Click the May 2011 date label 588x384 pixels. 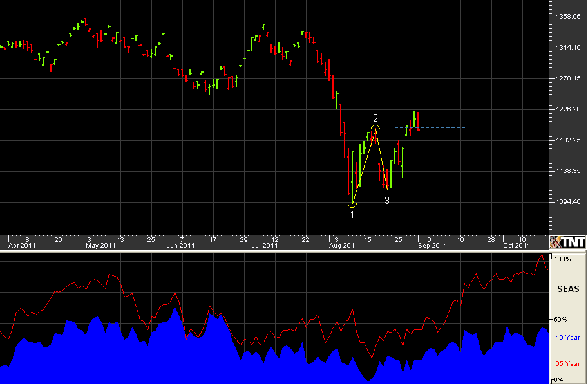coord(100,246)
